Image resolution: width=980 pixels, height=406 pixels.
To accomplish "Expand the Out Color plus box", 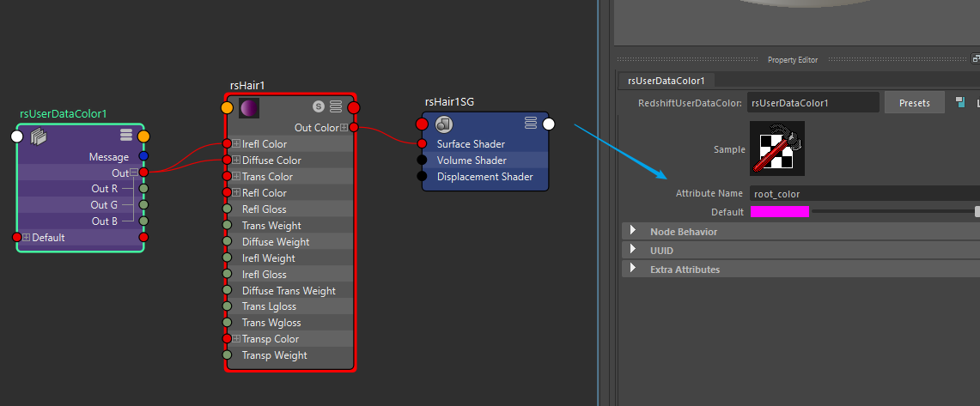I will pos(344,127).
